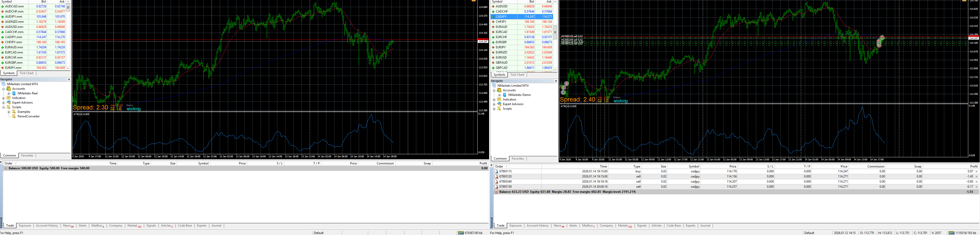Select GBPAUD row in right Market Watch

tap(522, 62)
